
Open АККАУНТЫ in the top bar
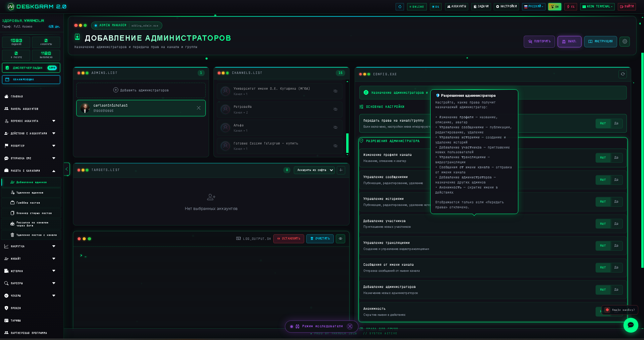[456, 6]
